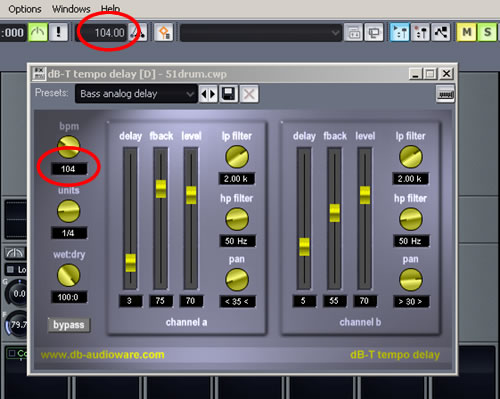Click the orange snap-to-grid icon
500x399 pixels.
point(164,32)
